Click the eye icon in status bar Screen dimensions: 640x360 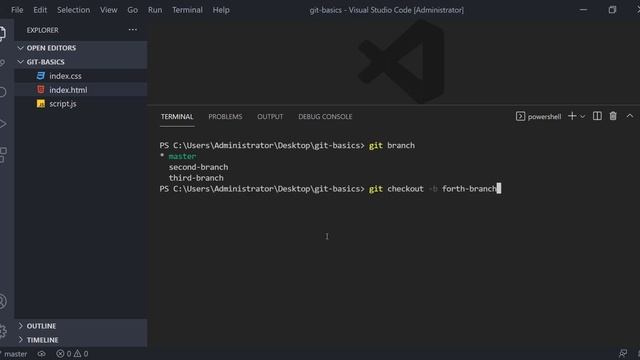[42, 354]
